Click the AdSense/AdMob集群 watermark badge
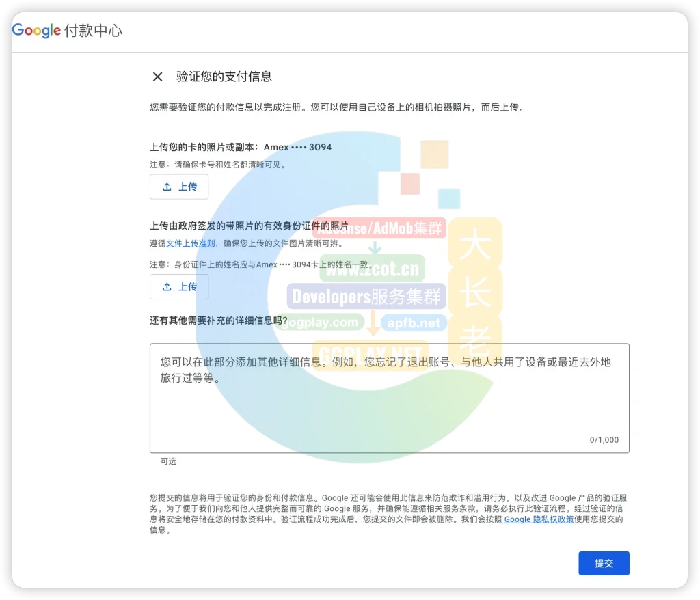 [x=380, y=229]
